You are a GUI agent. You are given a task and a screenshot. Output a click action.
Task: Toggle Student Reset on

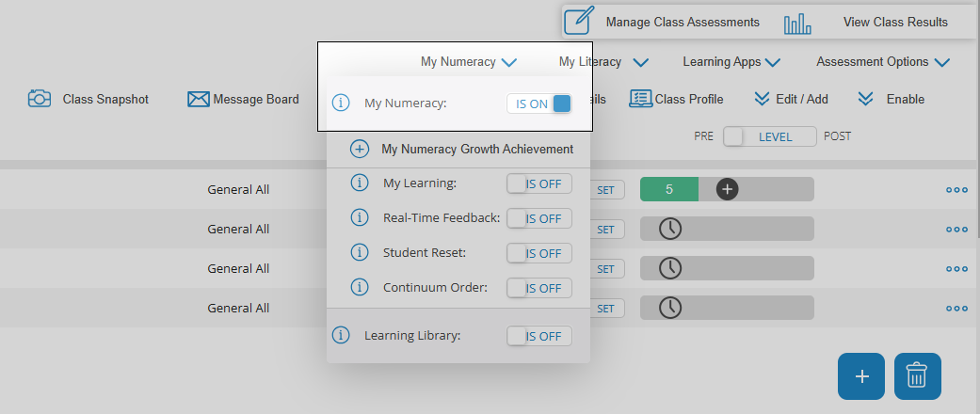click(539, 253)
